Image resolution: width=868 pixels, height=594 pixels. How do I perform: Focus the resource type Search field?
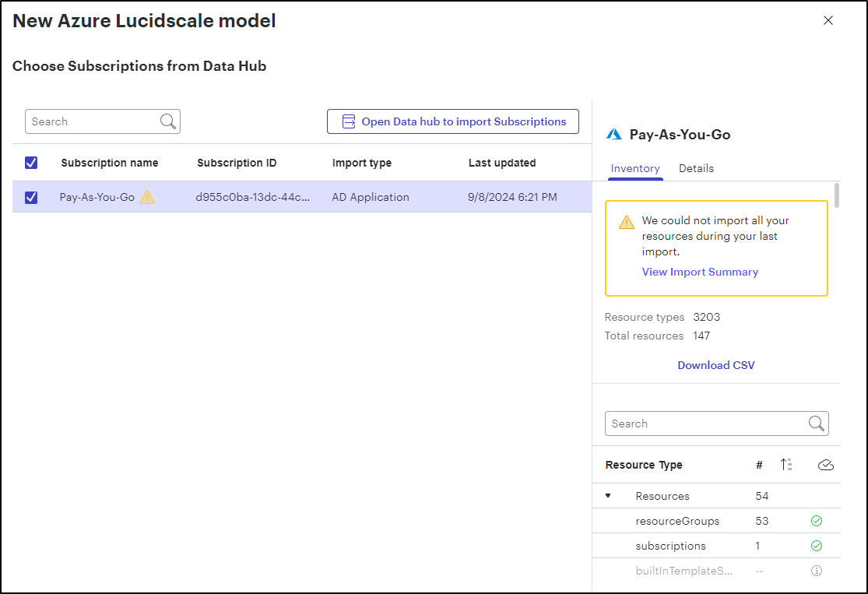point(716,424)
